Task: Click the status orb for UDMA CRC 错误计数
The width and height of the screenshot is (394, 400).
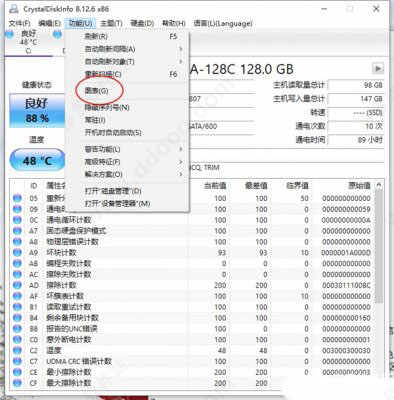Action: pyautogui.click(x=17, y=361)
